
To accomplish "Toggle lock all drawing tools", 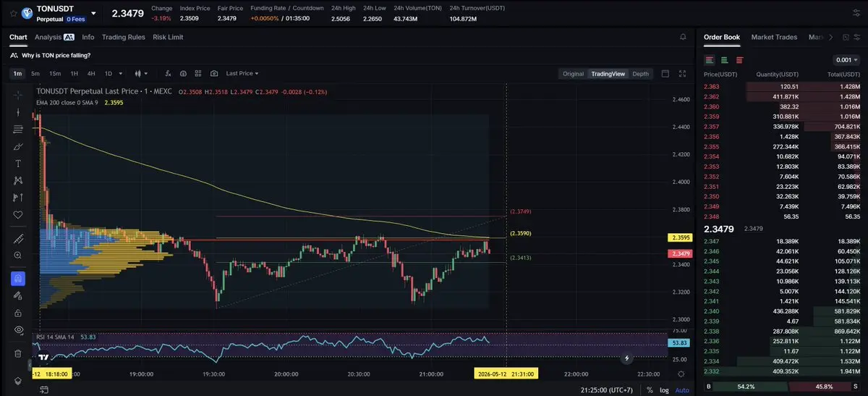I will tap(18, 312).
